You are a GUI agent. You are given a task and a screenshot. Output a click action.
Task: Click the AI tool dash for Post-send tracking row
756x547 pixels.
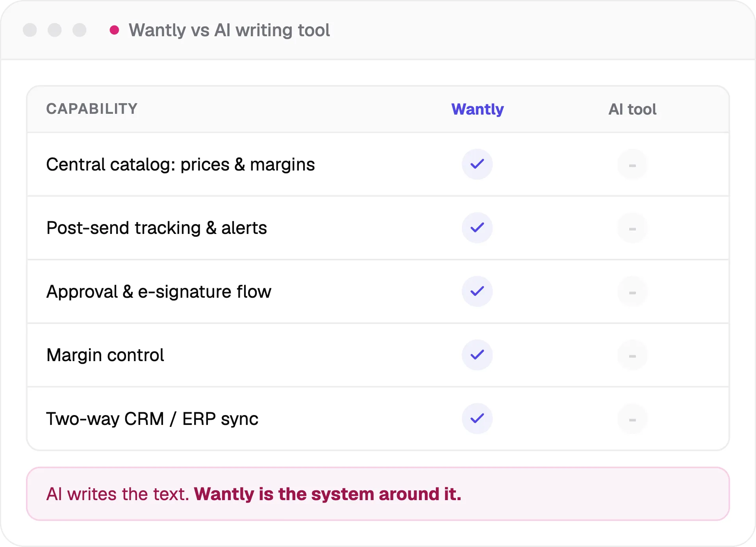click(632, 228)
